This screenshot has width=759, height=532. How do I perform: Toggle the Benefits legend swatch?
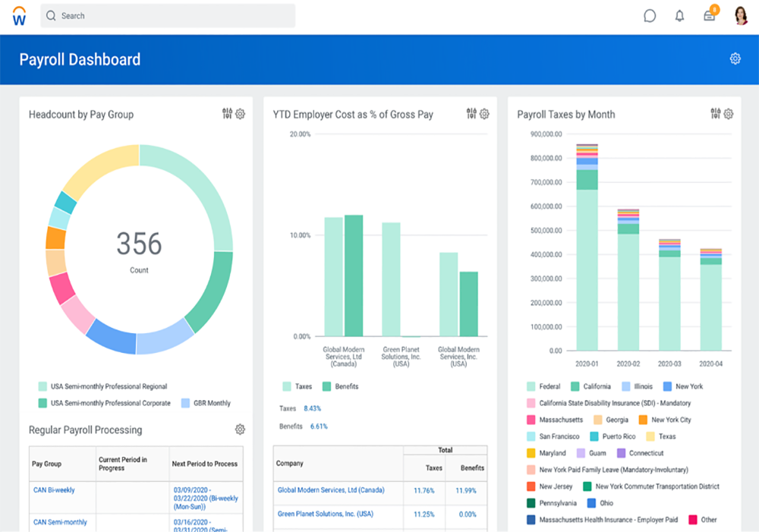326,386
